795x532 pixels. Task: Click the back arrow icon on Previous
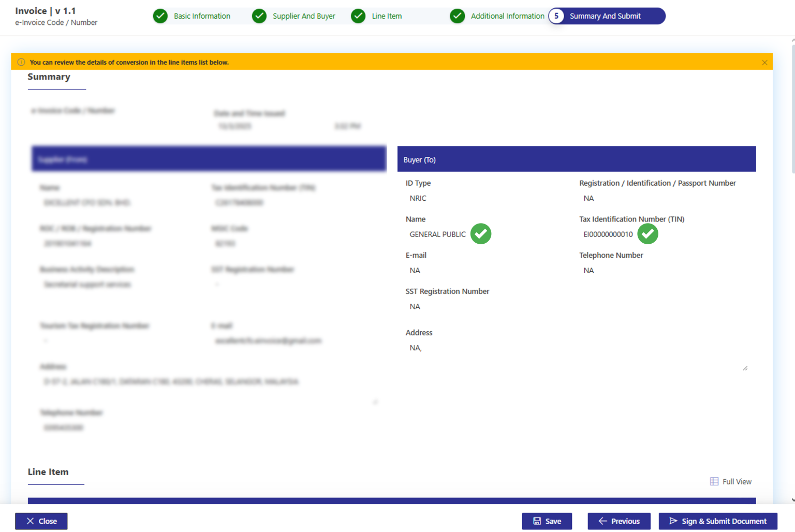[x=602, y=521]
